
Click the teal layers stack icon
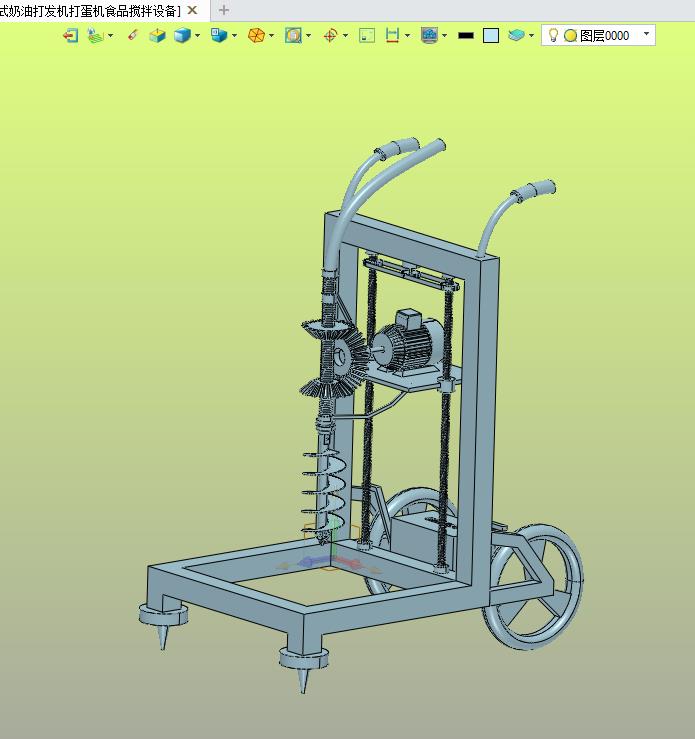516,35
